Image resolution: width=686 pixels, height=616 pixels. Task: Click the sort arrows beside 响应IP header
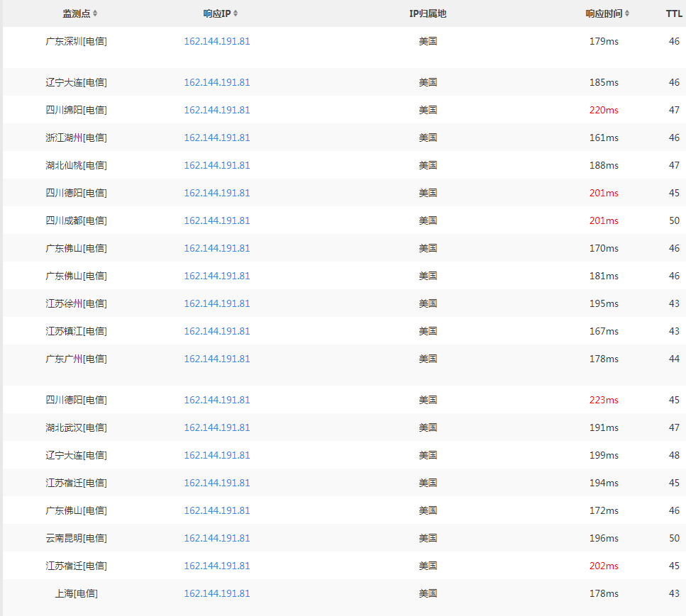[x=236, y=13]
